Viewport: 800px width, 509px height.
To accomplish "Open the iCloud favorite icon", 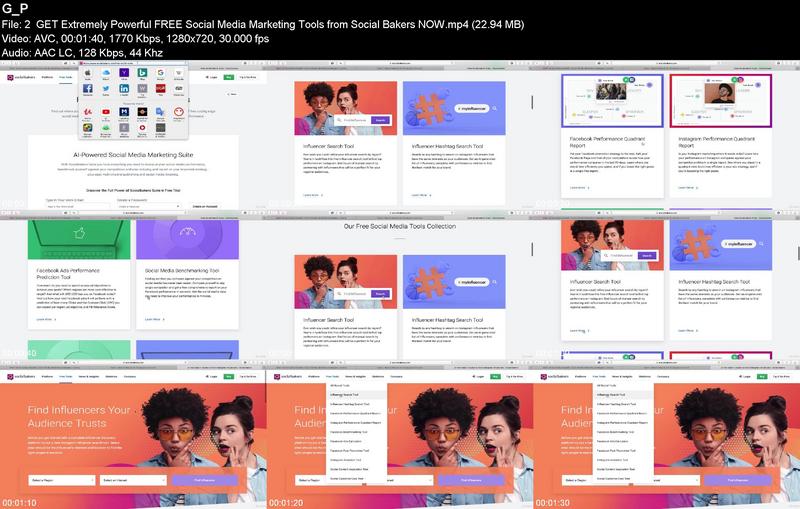I will (x=106, y=73).
